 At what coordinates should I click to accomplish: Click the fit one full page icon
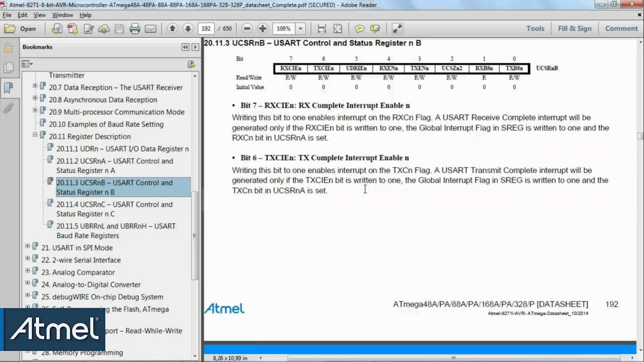tap(338, 29)
